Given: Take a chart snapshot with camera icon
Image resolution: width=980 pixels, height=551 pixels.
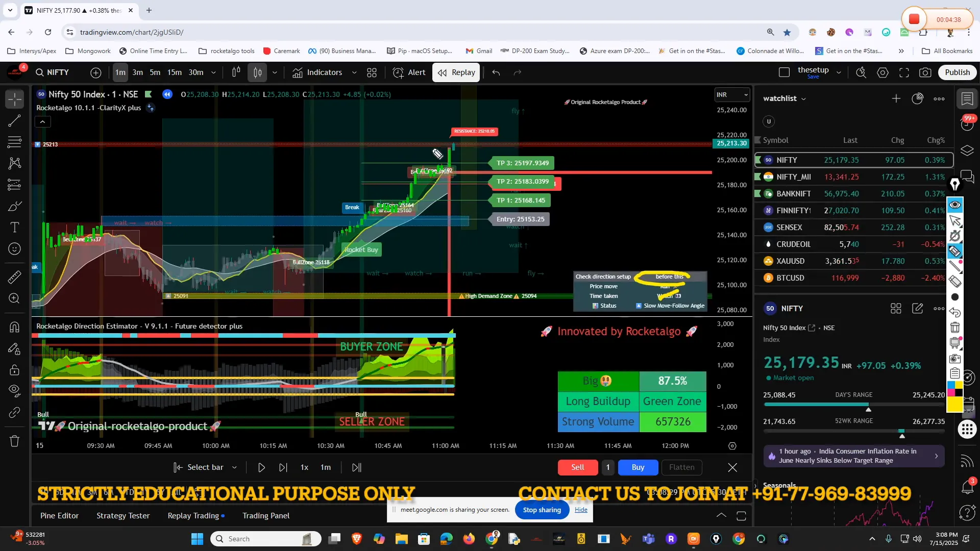Looking at the screenshot, I should [x=925, y=72].
